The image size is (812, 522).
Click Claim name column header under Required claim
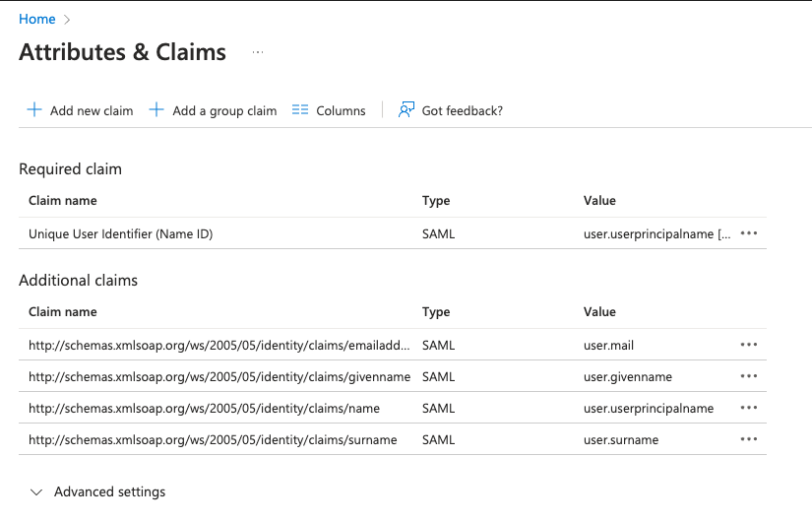coord(63,201)
